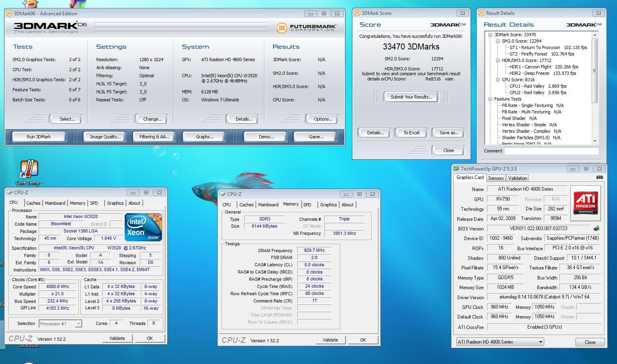The width and height of the screenshot is (617, 364).
Task: Click the Comment input field
Action: (x=551, y=151)
